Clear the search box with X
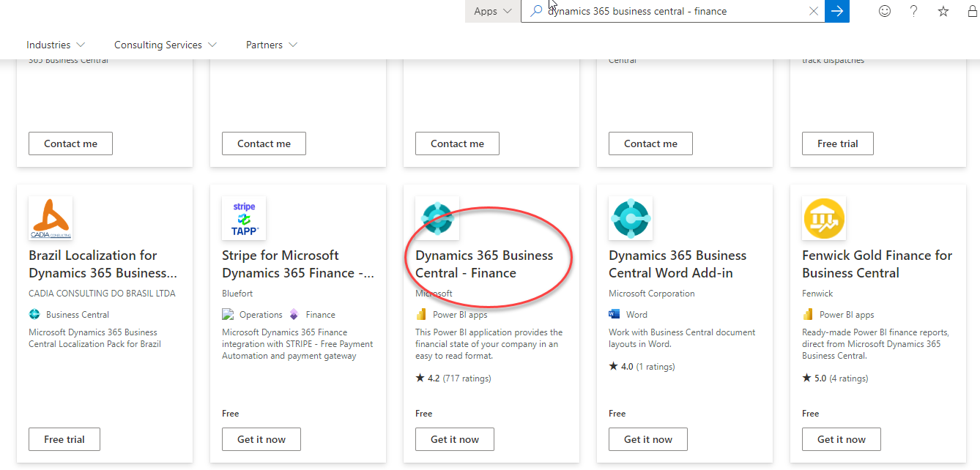The height and width of the screenshot is (470, 980). (813, 11)
